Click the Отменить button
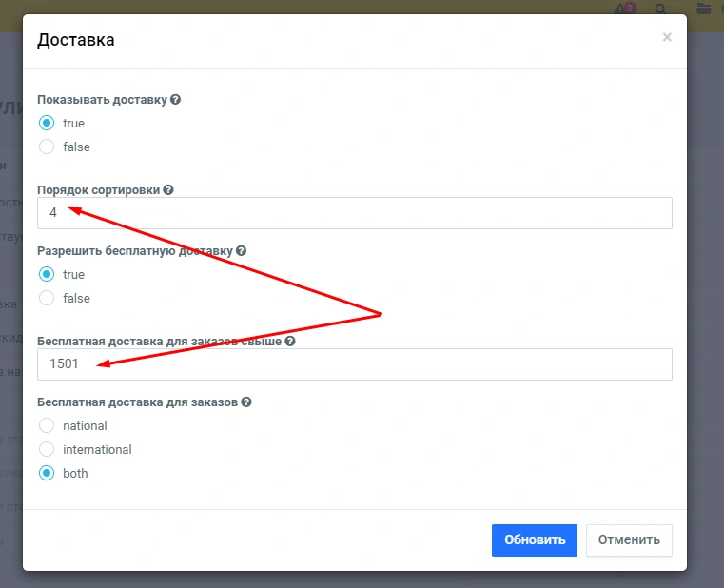Screen dimensions: 724x588 pos(629,539)
